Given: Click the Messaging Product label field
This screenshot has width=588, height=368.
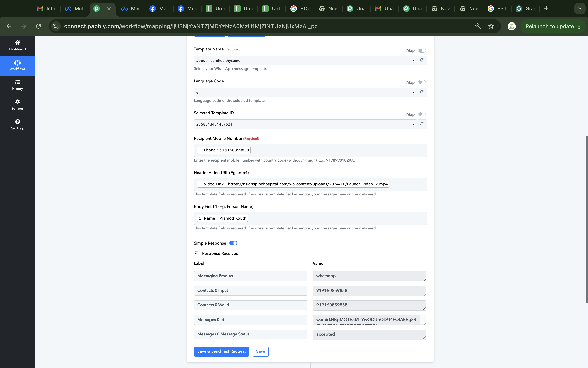Looking at the screenshot, I should click(x=251, y=276).
